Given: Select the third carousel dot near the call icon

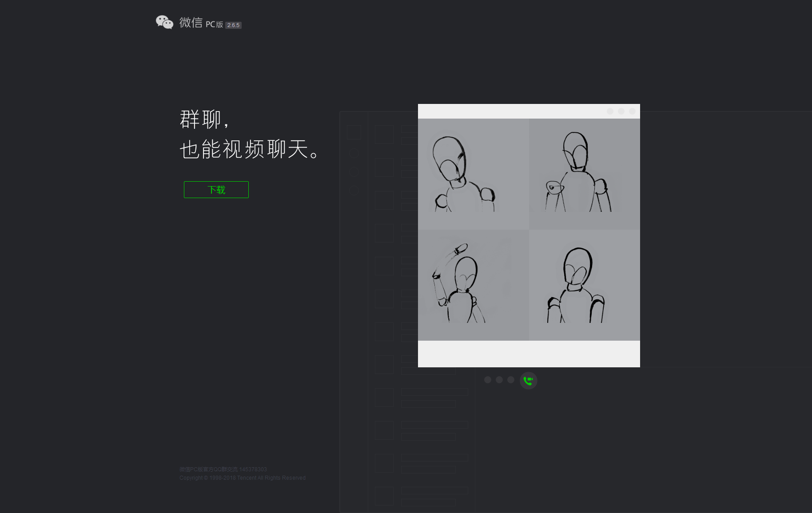Looking at the screenshot, I should click(511, 379).
